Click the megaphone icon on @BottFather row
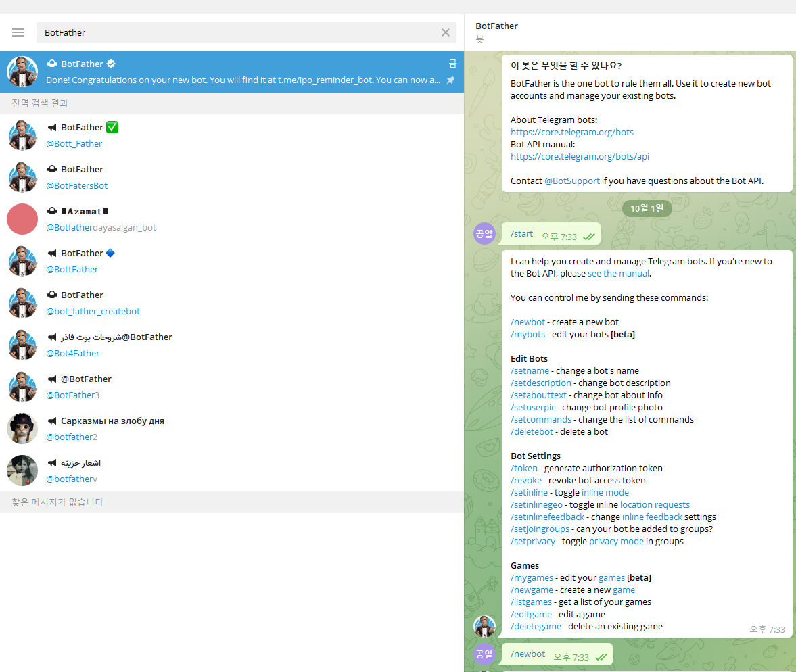The width and height of the screenshot is (796, 672). [x=52, y=253]
